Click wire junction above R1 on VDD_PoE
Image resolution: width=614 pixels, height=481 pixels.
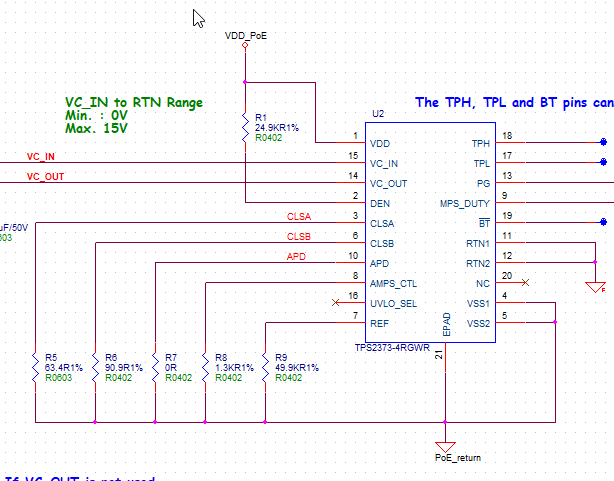pyautogui.click(x=245, y=82)
